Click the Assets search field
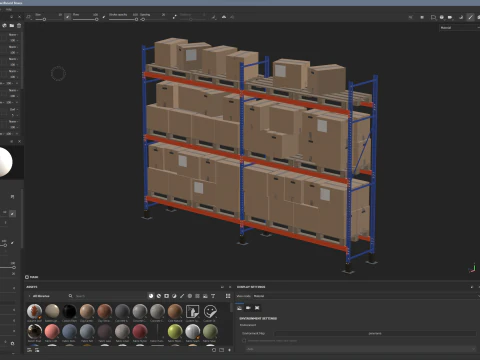Screen dimensions: 480x360 (107, 296)
